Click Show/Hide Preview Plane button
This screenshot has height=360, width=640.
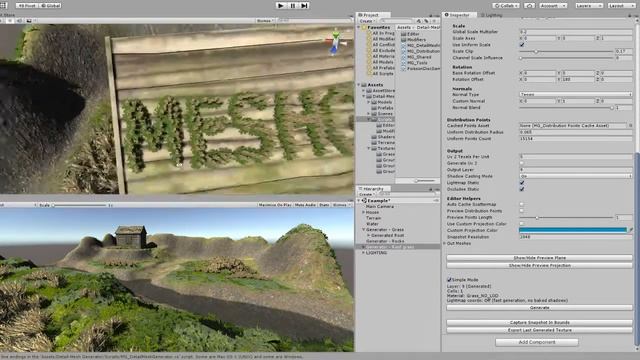coord(539,258)
